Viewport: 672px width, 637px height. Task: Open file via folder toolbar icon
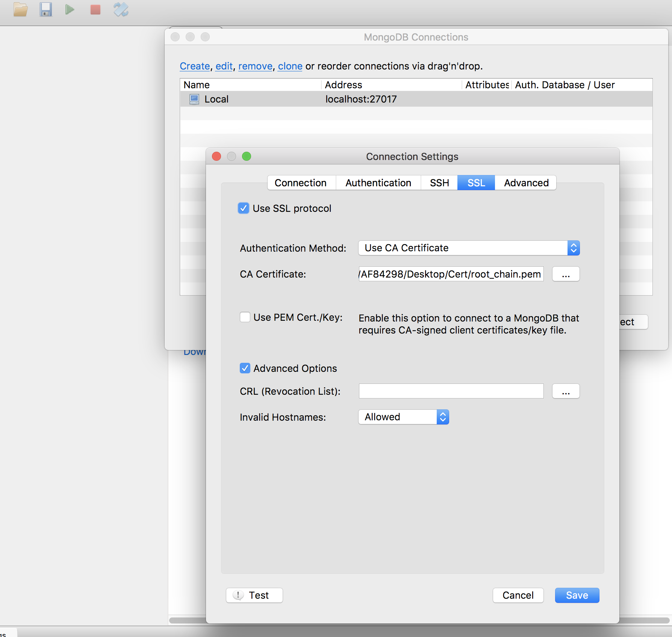pos(21,9)
